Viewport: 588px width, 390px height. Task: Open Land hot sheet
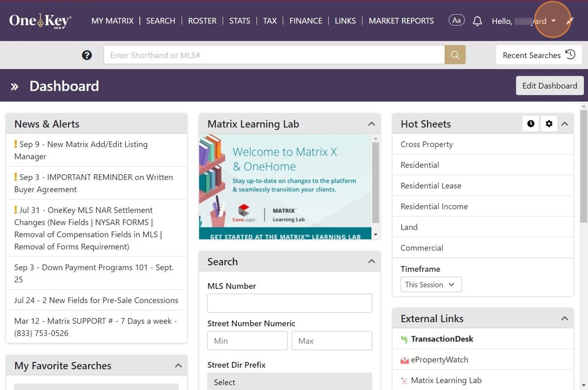482,227
